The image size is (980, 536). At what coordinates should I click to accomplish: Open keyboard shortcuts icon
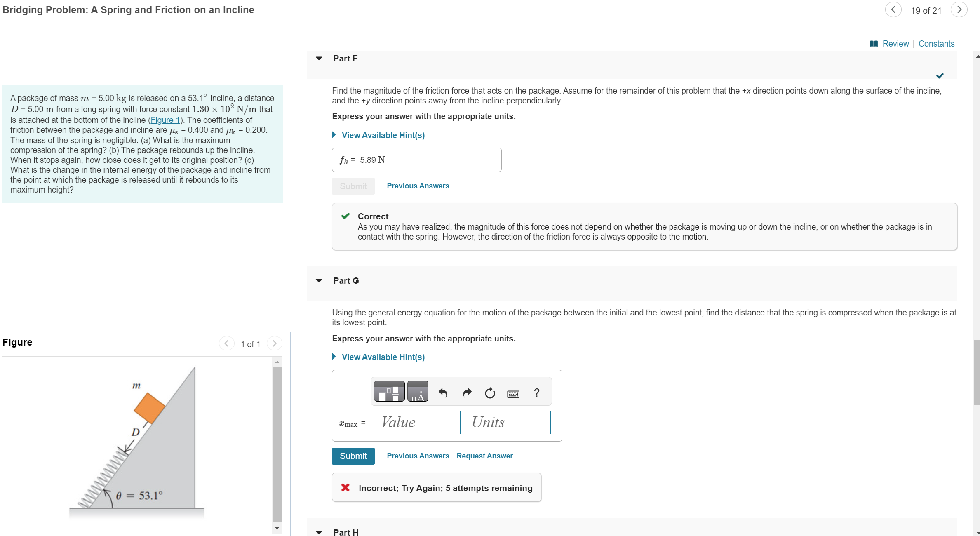pyautogui.click(x=513, y=394)
